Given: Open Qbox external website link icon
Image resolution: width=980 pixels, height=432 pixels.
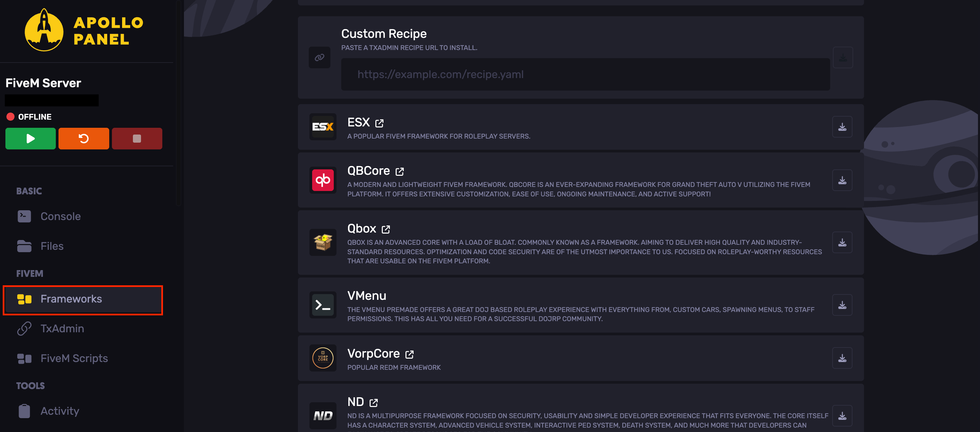Looking at the screenshot, I should (x=386, y=229).
